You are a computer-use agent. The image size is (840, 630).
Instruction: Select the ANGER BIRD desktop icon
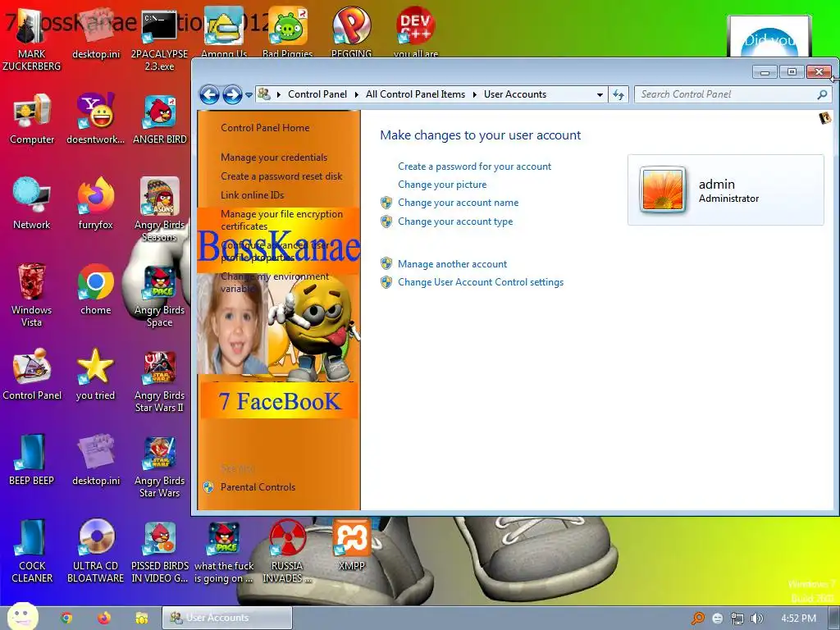(x=160, y=118)
